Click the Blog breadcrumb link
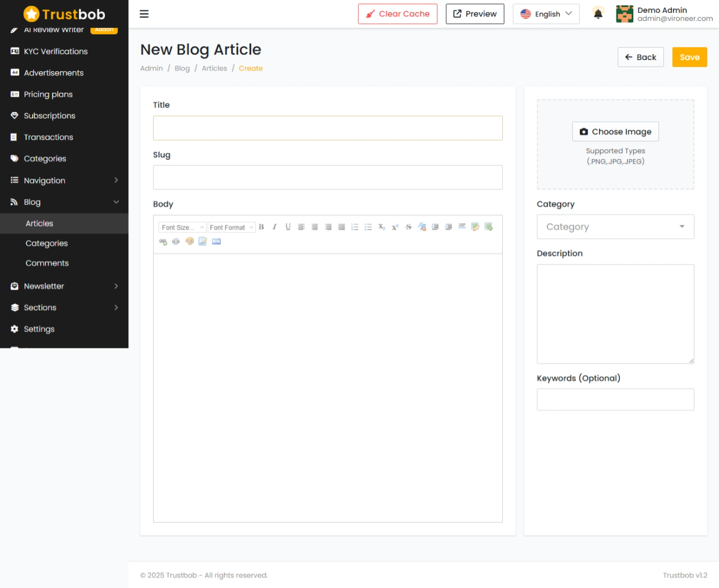719x588 pixels. [182, 68]
